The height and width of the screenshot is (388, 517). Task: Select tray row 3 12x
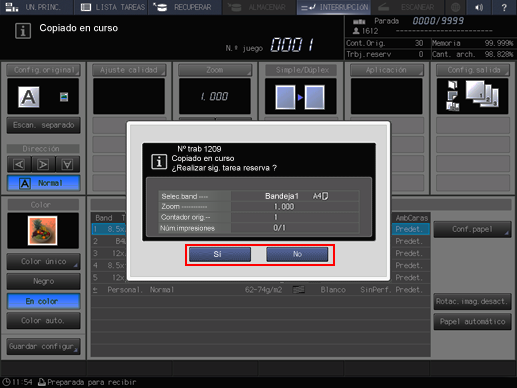point(261,253)
